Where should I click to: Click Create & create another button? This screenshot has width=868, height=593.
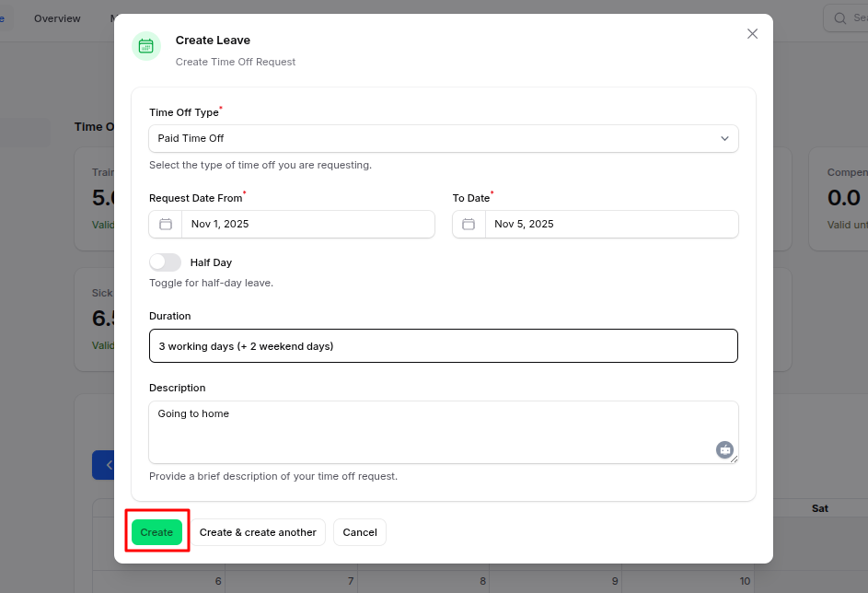(x=258, y=532)
